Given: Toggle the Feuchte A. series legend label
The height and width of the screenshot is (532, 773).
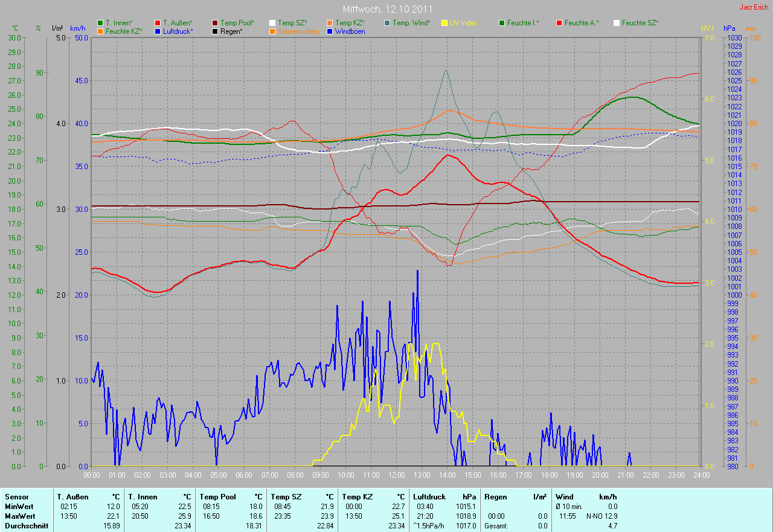Looking at the screenshot, I should pos(582,23).
